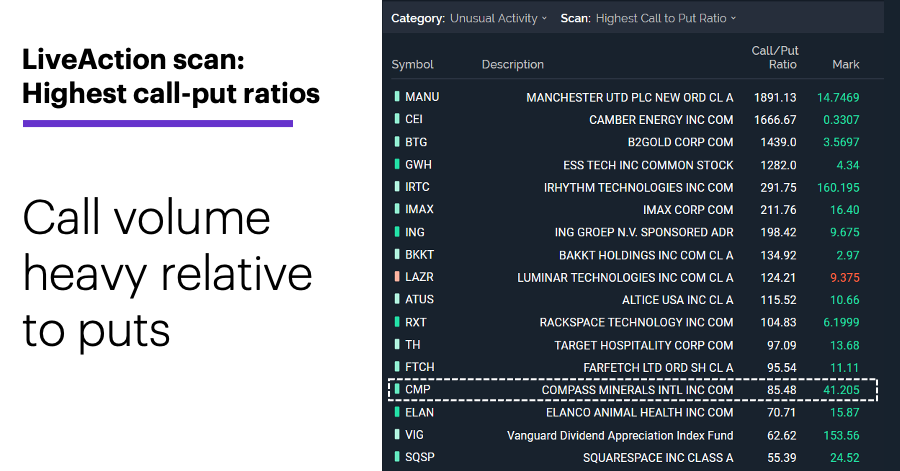Click the green indicator beside MANU

397,96
